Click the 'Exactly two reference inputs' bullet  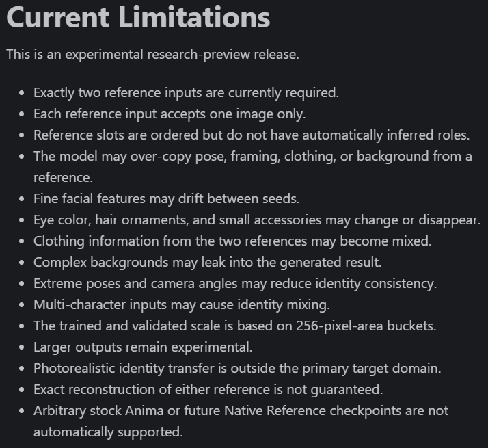pos(186,93)
